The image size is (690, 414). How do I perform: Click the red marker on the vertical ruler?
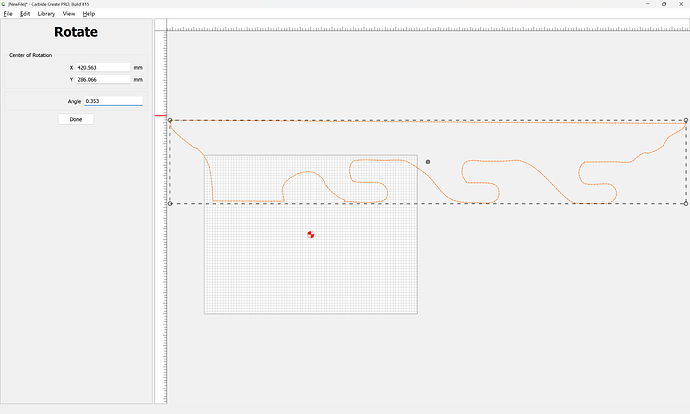pos(159,117)
